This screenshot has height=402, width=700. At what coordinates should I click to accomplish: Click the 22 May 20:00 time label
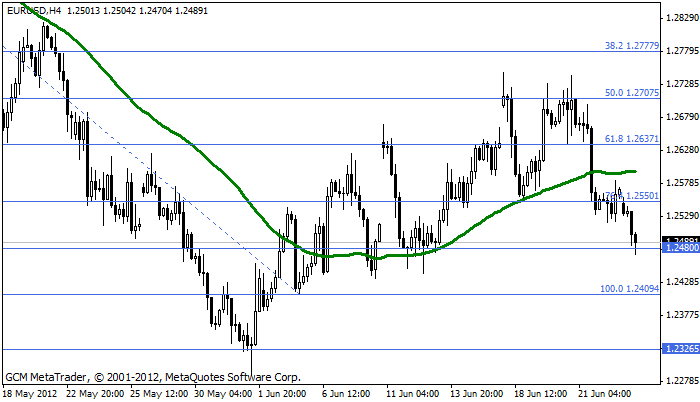click(x=95, y=394)
